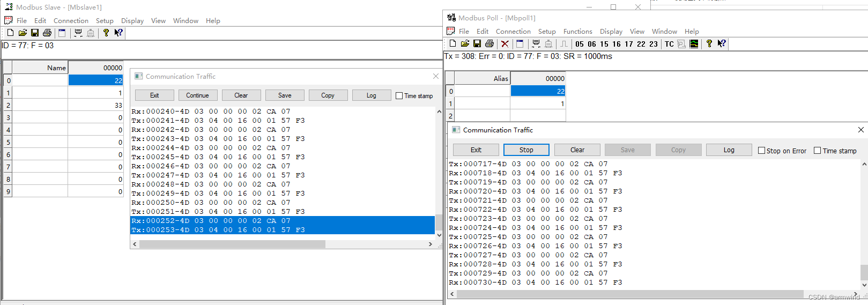Click the red X delete icon in Modbus Poll toolbar
Screen dimensions: 868x305
click(505, 44)
